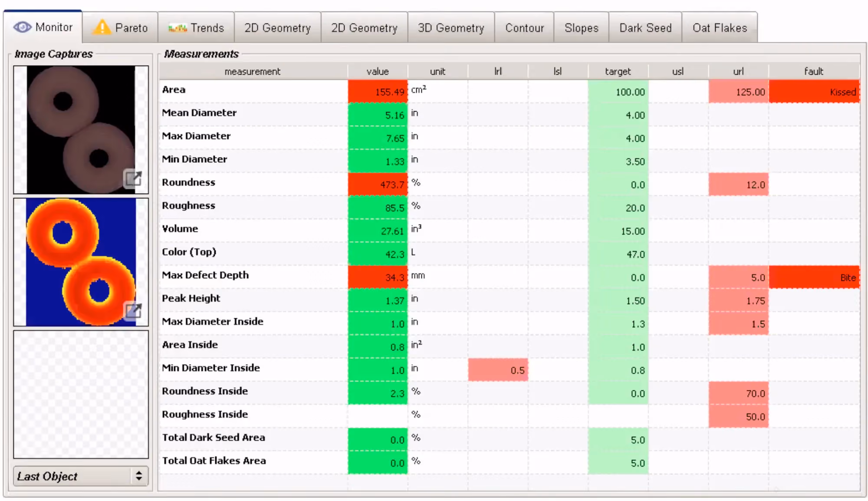The height and width of the screenshot is (501, 868).
Task: Click the 50.0 Roughness Inside url limit
Action: tap(738, 416)
